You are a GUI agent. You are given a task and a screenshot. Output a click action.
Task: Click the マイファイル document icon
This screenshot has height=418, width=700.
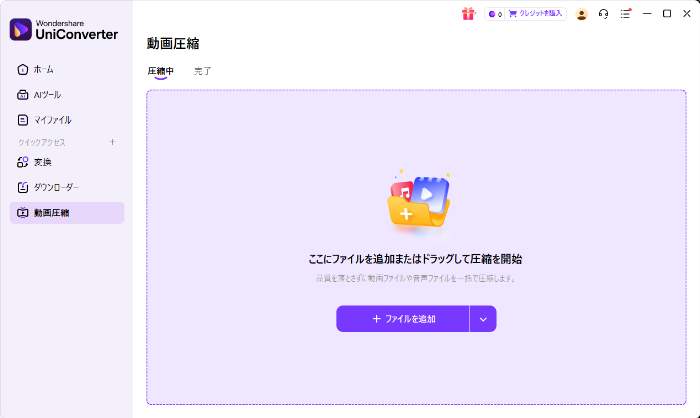coord(22,120)
